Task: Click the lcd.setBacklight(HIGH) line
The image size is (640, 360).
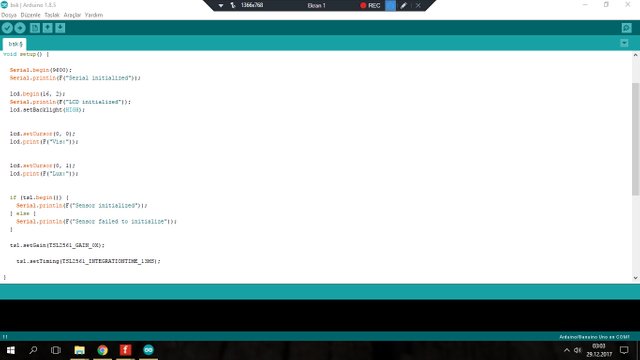Action: (47, 110)
